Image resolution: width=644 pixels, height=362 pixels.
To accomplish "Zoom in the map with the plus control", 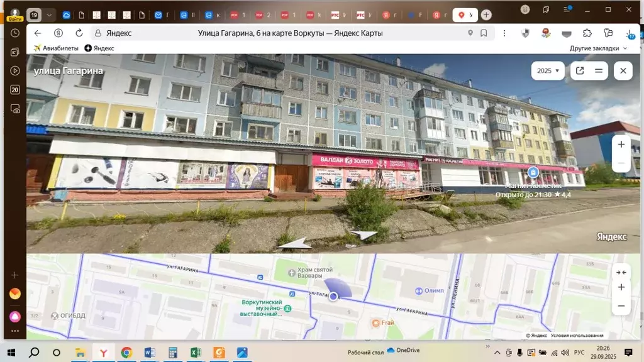I will [x=621, y=287].
